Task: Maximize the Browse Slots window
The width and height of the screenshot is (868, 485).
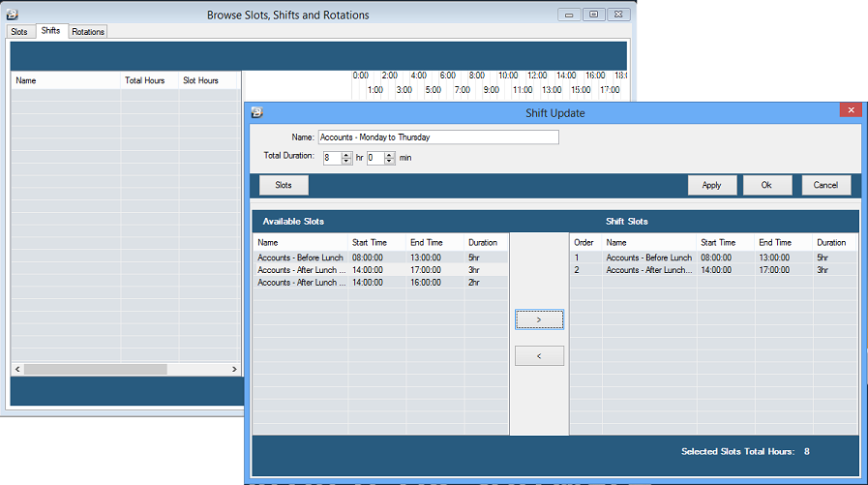Action: pos(594,15)
